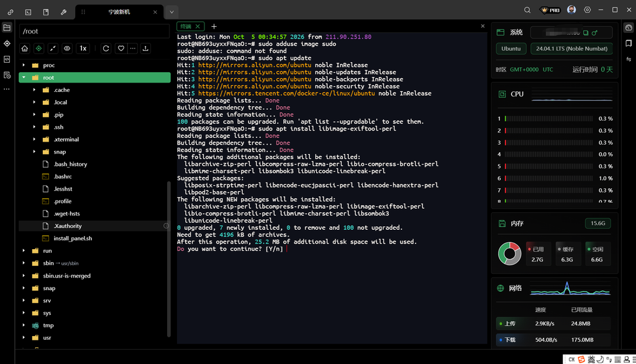Click the crosshair icon in left sidebar
The height and width of the screenshot is (364, 636).
click(7, 43)
